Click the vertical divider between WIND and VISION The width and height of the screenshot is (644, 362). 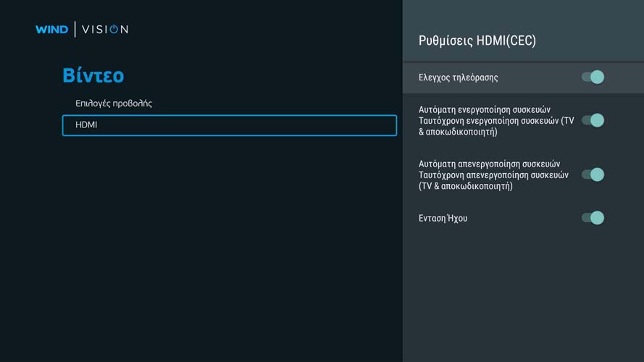75,29
